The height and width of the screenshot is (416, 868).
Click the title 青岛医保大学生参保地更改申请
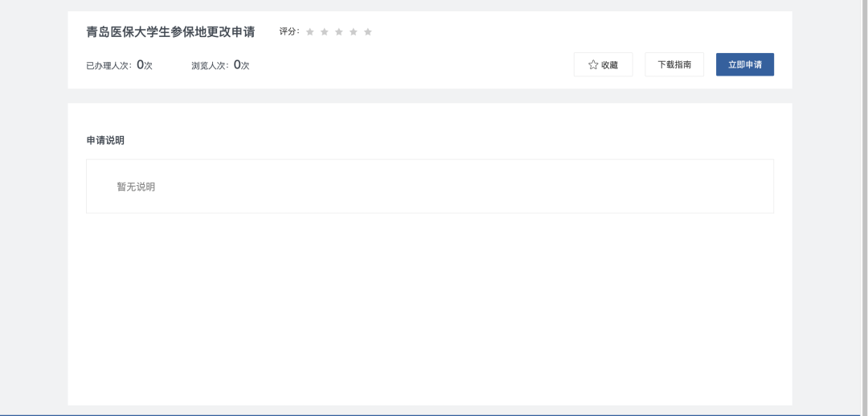pyautogui.click(x=170, y=32)
